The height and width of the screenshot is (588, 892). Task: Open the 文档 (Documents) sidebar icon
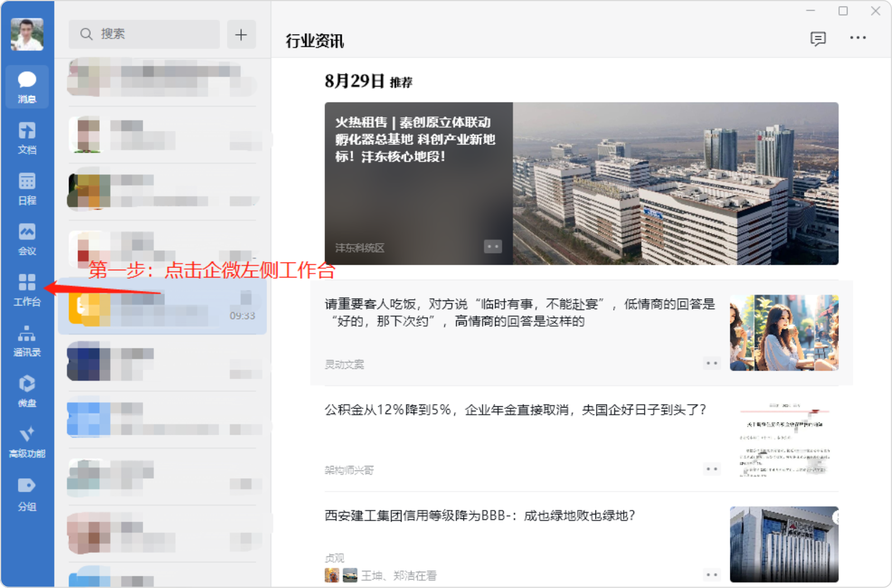[x=27, y=137]
